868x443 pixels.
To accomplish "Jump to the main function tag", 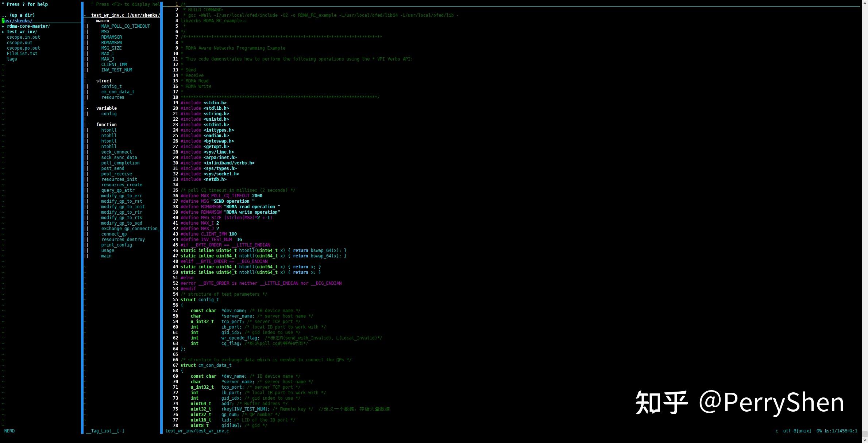I will click(106, 256).
